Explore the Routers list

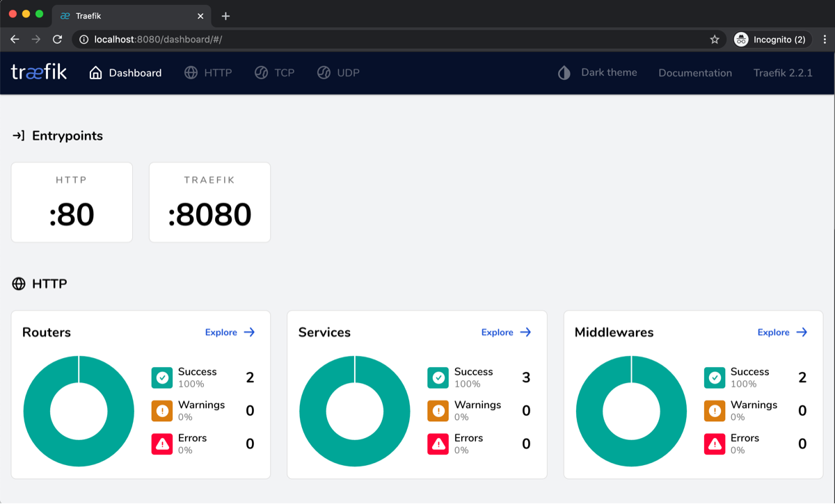[230, 332]
